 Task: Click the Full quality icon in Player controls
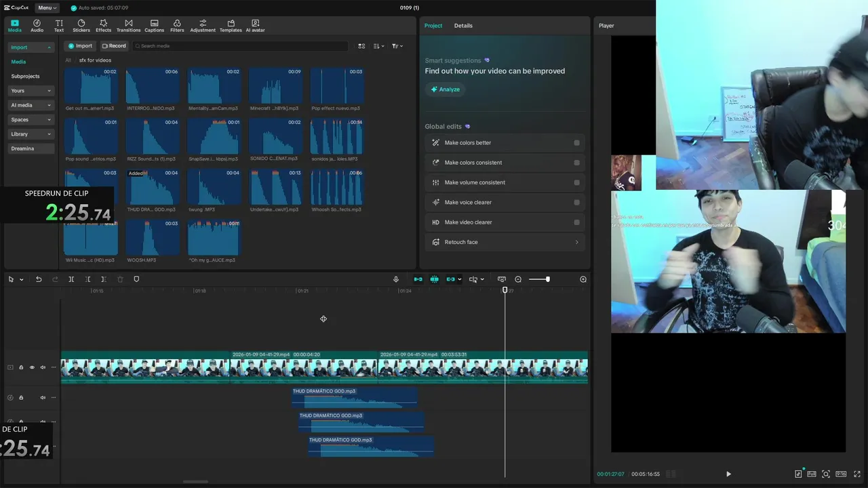tap(812, 474)
